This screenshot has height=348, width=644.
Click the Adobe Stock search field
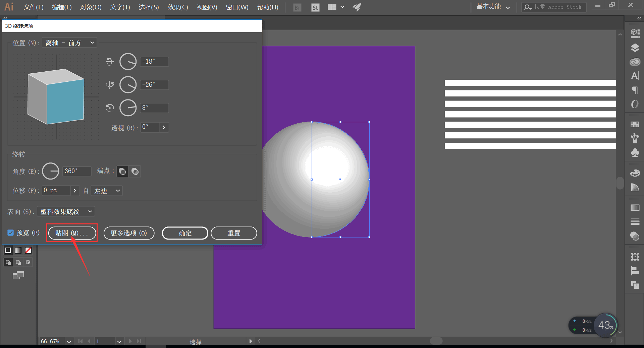(x=554, y=7)
